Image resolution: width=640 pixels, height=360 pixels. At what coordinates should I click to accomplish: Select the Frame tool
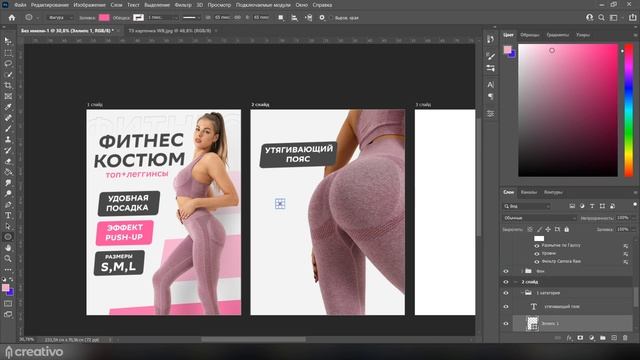8,96
